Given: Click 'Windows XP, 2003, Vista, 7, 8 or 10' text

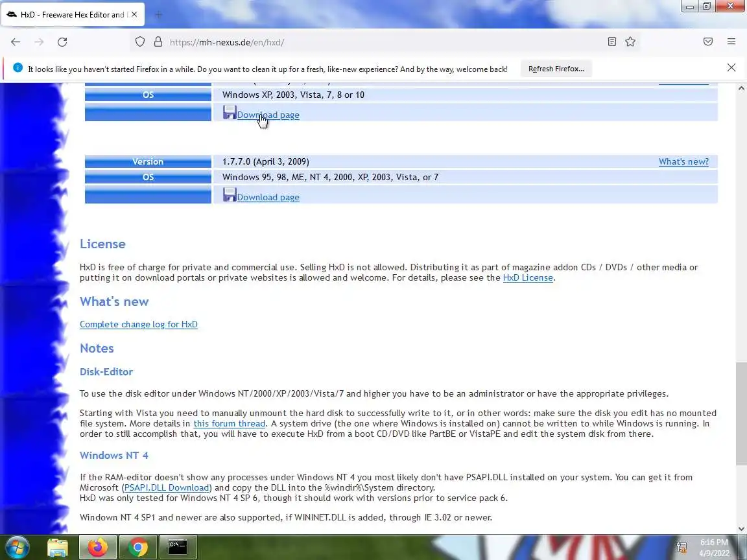Looking at the screenshot, I should click(x=294, y=95).
